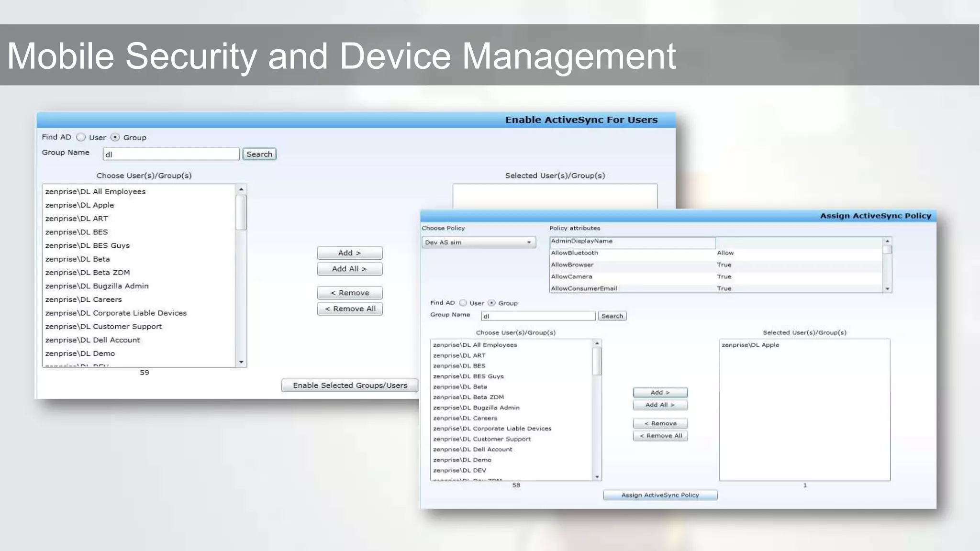Open the Choose Policy dropdown 'Dev AS sim'
This screenshot has width=980, height=551.
[x=479, y=242]
